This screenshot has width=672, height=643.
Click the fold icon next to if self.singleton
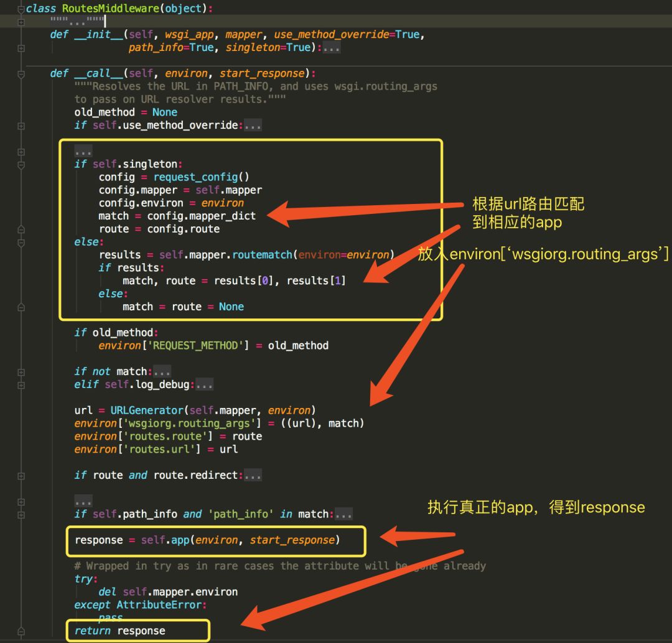[x=21, y=164]
